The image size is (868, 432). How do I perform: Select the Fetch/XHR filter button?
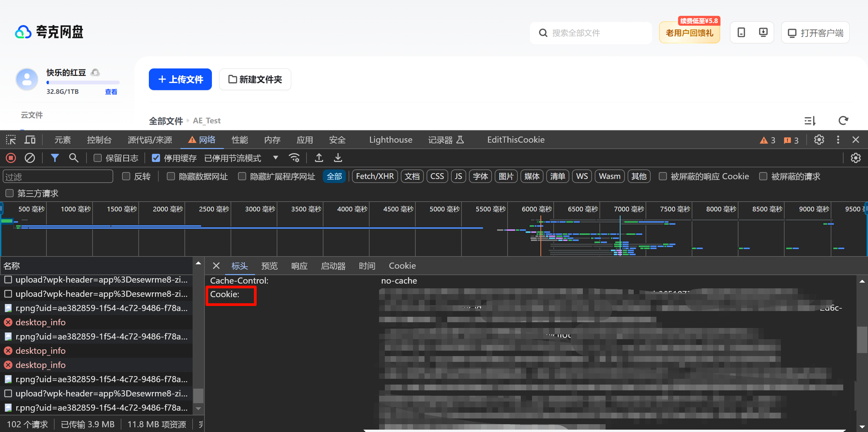coord(375,176)
